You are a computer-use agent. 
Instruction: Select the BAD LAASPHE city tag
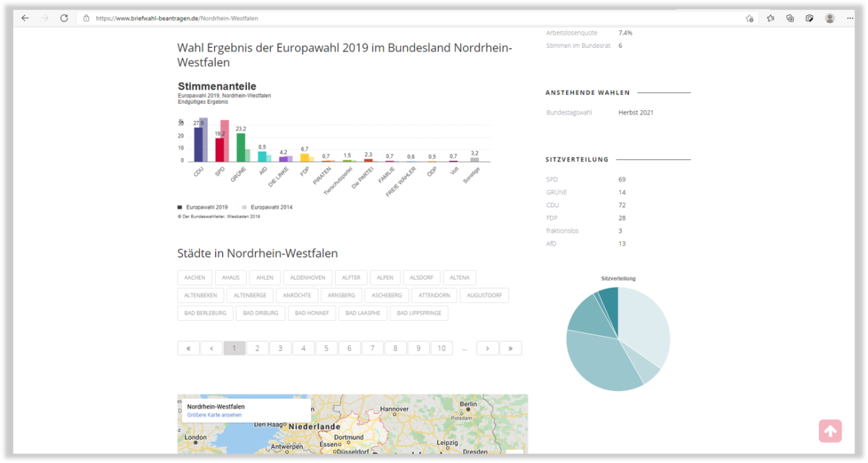(363, 313)
